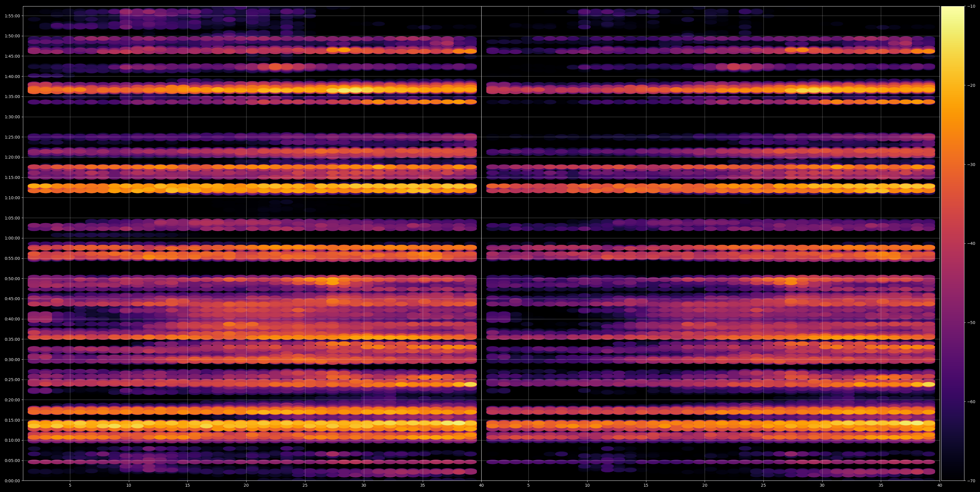The width and height of the screenshot is (980, 492).
Task: Click x-axis label 5 of the right plot
Action: pyautogui.click(x=528, y=486)
